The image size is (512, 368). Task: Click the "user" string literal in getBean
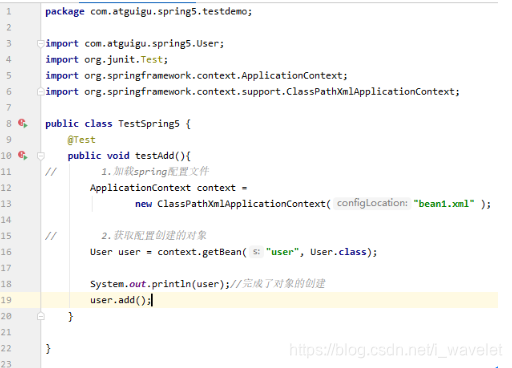click(x=283, y=252)
